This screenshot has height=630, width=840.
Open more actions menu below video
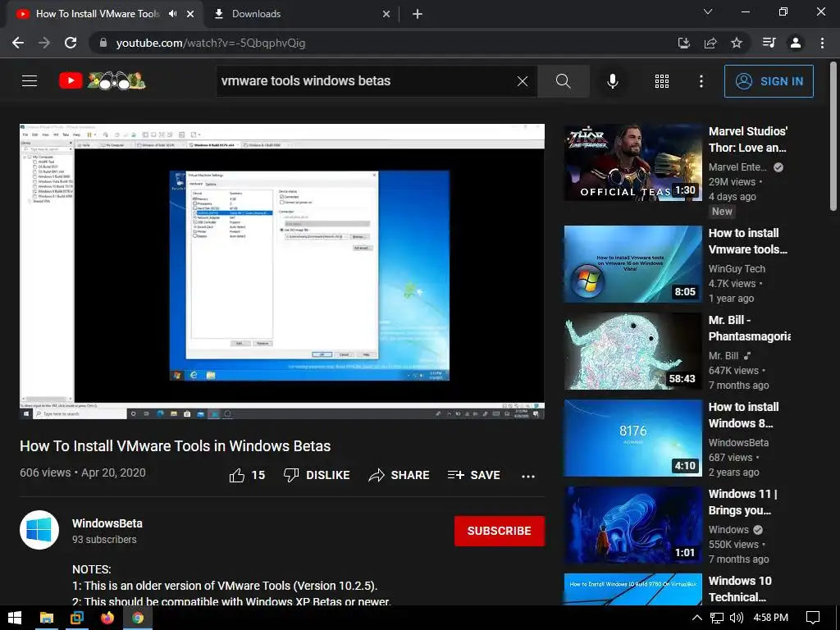point(528,477)
